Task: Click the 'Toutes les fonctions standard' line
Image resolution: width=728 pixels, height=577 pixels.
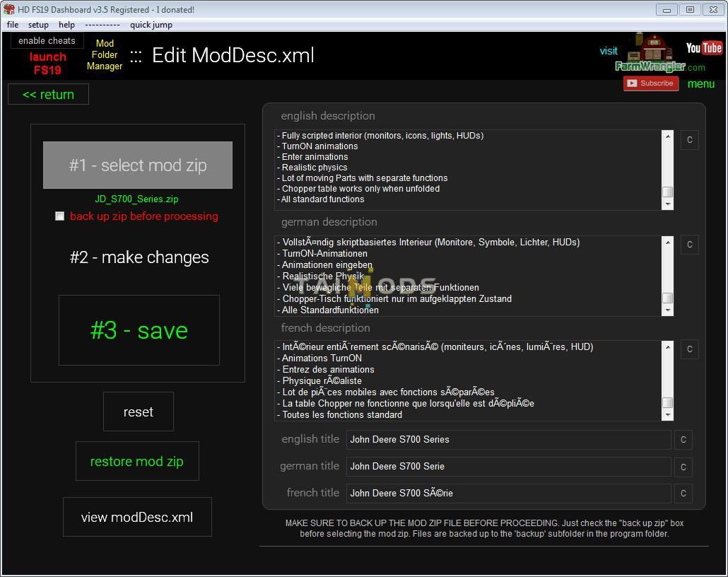Action: point(339,415)
